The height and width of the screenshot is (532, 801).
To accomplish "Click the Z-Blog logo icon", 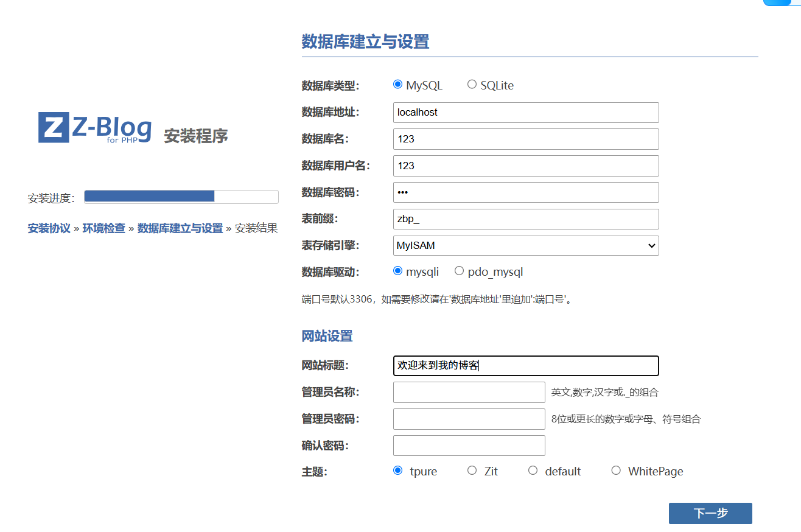I will coord(54,127).
